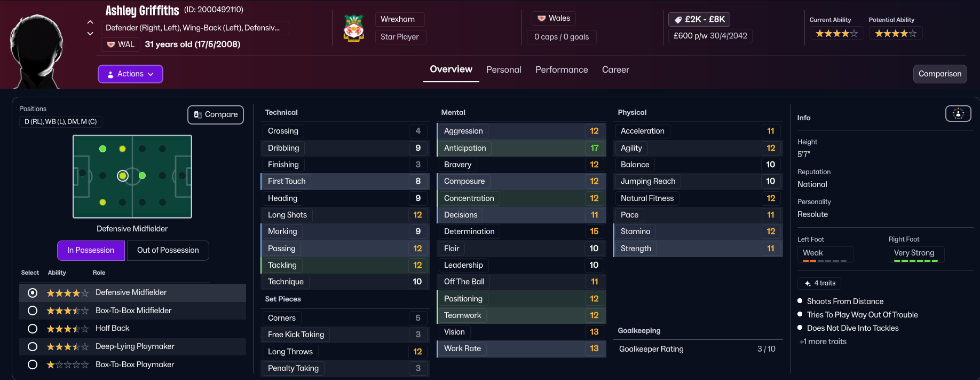
Task: Click the price tag transfer value icon
Action: tap(678, 20)
